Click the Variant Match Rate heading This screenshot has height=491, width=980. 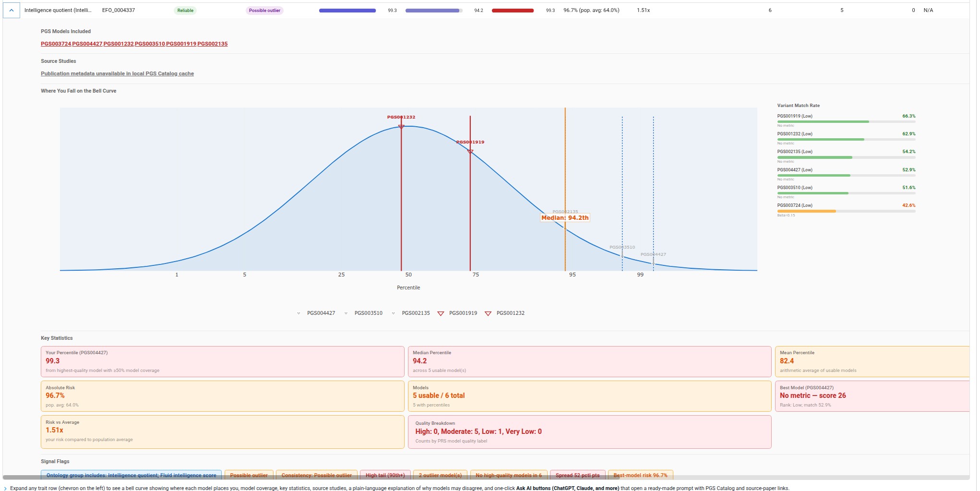point(799,106)
